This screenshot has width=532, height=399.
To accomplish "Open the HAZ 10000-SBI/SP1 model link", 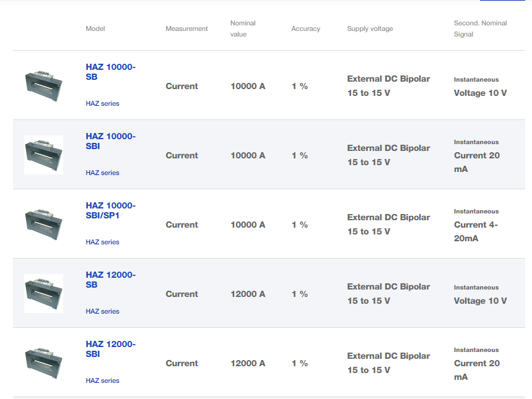I will pos(110,210).
